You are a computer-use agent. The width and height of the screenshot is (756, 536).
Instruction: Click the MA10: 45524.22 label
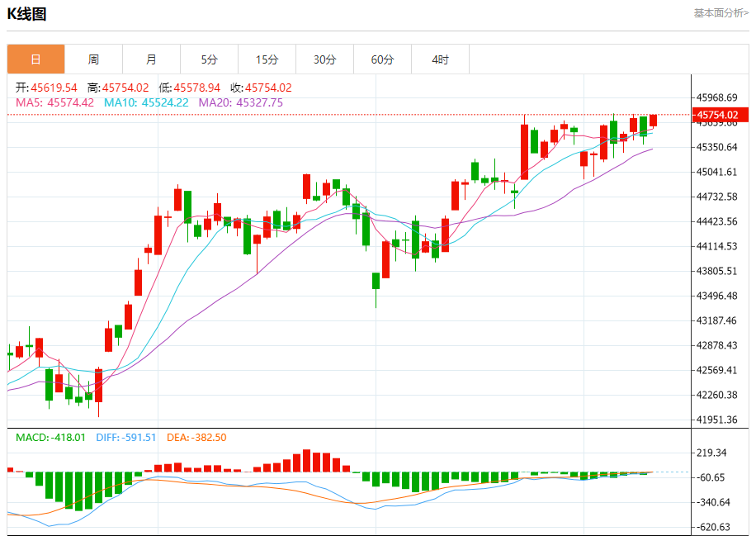[147, 102]
